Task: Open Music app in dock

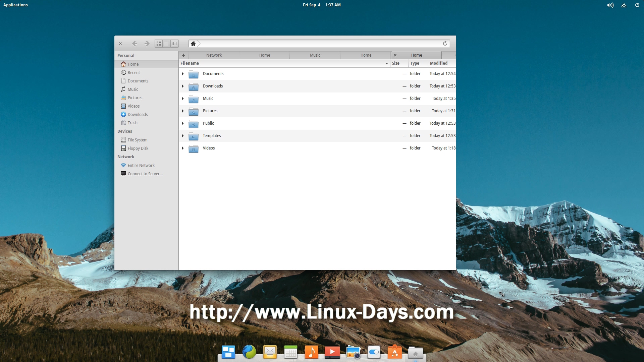Action: pyautogui.click(x=311, y=352)
